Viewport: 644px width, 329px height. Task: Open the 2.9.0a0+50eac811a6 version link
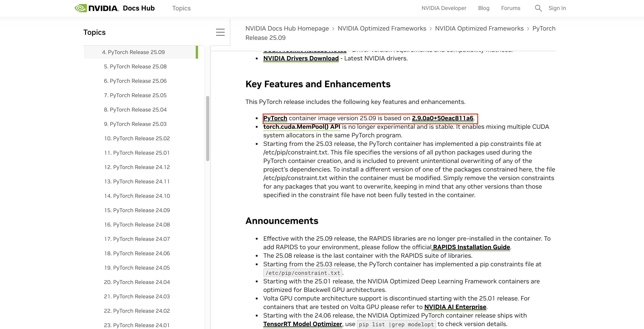pyautogui.click(x=442, y=118)
